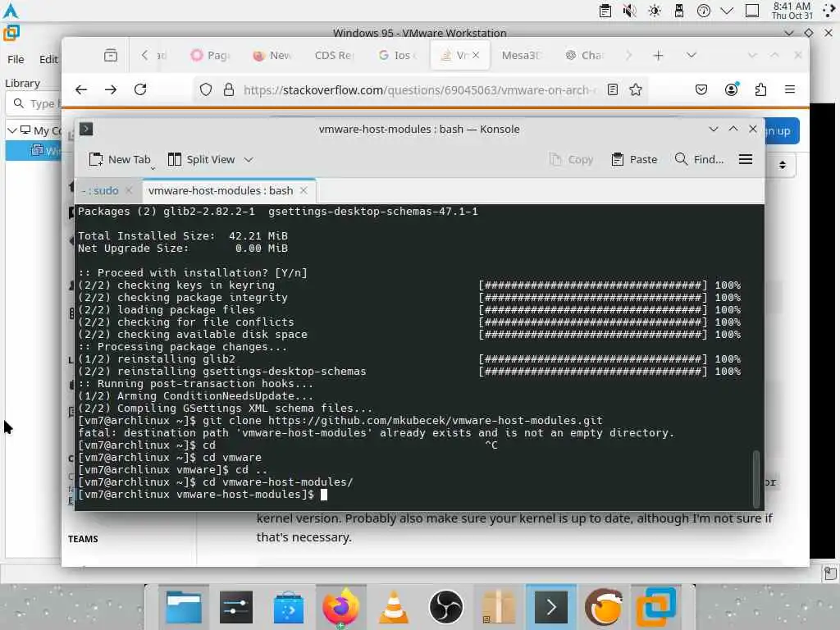Close the vmware-host-modules bash tab
This screenshot has width=840, height=630.
pyautogui.click(x=304, y=190)
